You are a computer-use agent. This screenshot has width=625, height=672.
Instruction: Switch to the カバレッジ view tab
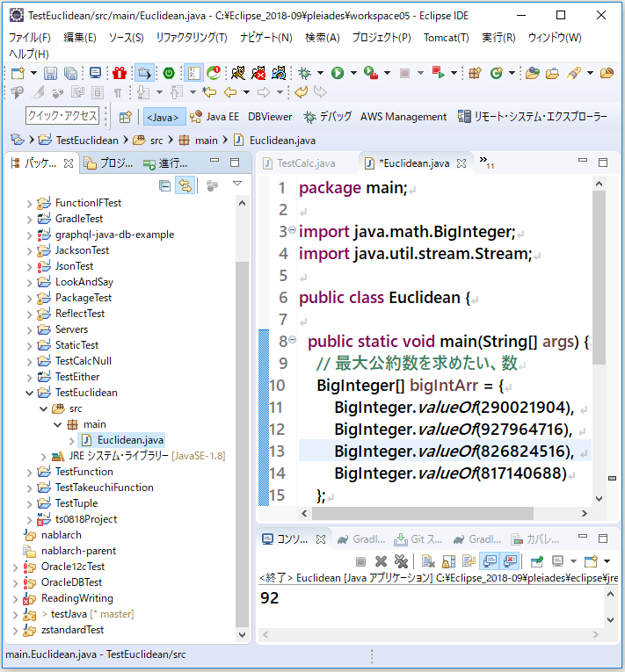535,539
